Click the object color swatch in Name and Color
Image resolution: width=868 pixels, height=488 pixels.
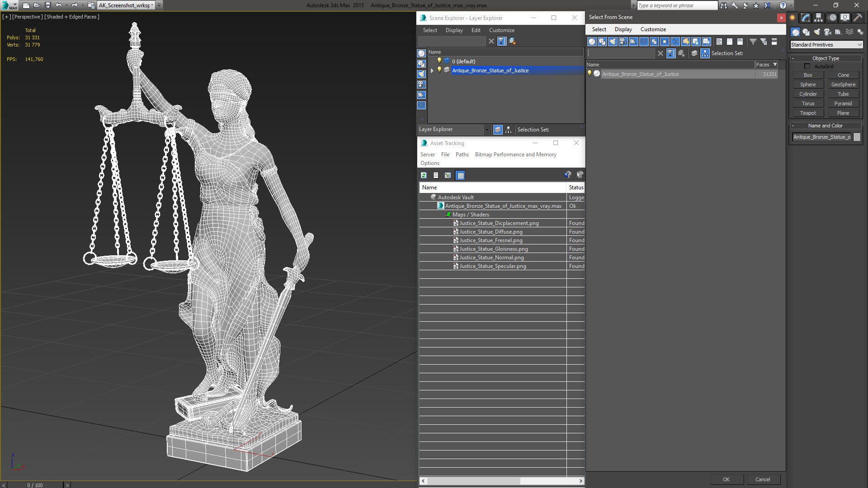[857, 137]
